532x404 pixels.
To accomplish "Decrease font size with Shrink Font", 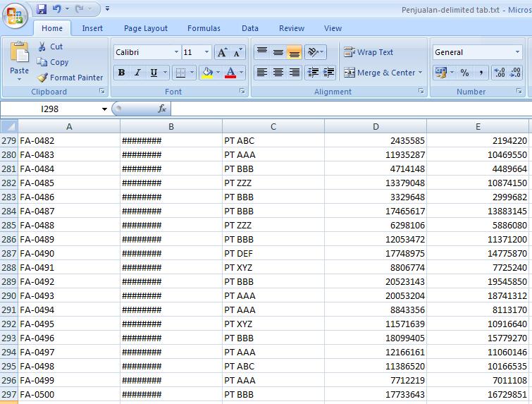I will click(x=238, y=53).
